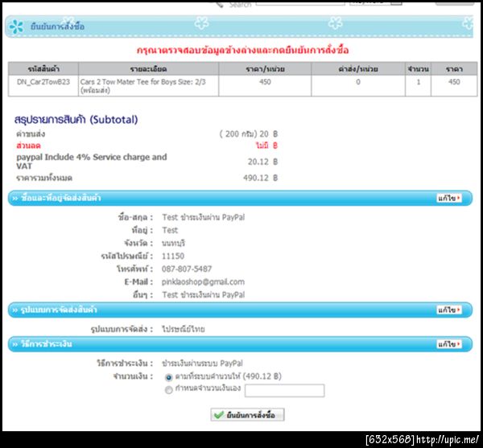Viewport: 483px width, 448px height.
Task: Click the shipping cost (200 กรัม) 20 B
Action: 248,134
